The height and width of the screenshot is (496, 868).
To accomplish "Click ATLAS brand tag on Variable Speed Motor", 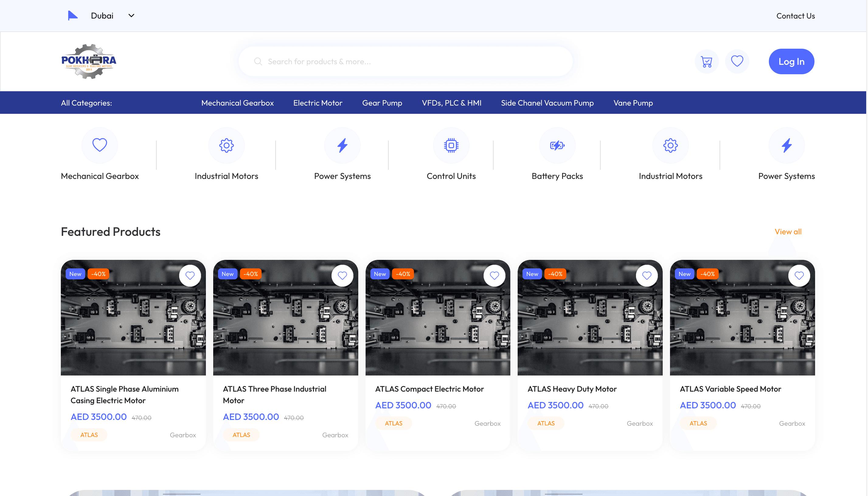I will coord(698,424).
